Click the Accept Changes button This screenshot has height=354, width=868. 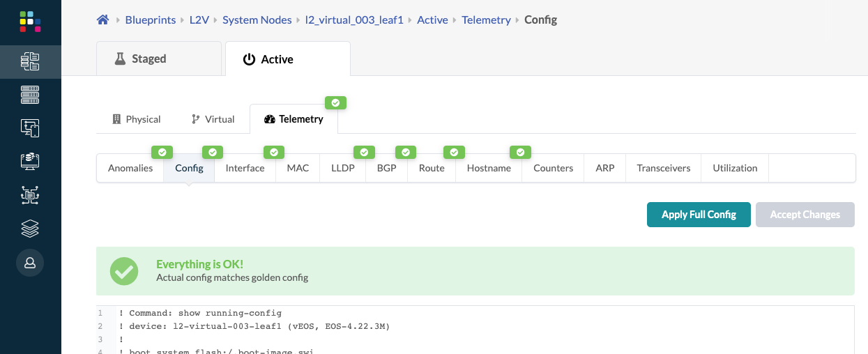[805, 215]
